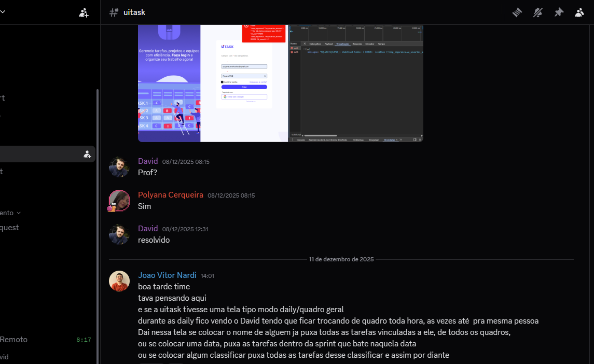The width and height of the screenshot is (594, 364).
Task: Click the private channel hash icon beside uitask
Action: pyautogui.click(x=114, y=12)
